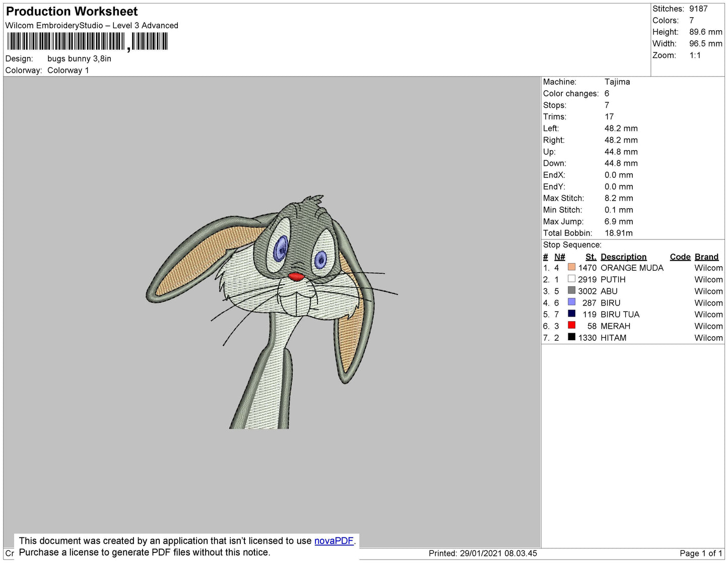
Task: Click the Bugs Bunny embroidery preview
Action: (x=272, y=311)
